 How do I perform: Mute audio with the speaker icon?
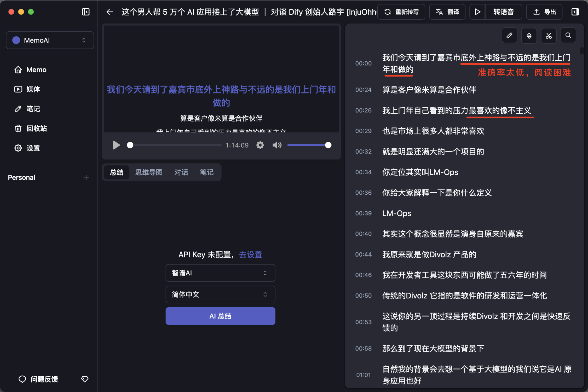click(x=277, y=145)
